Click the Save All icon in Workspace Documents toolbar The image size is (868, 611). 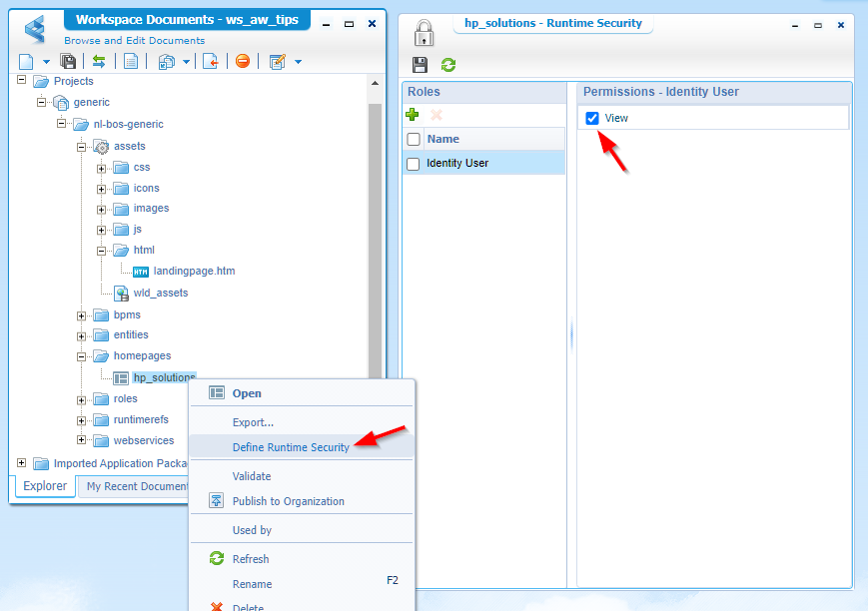[69, 62]
